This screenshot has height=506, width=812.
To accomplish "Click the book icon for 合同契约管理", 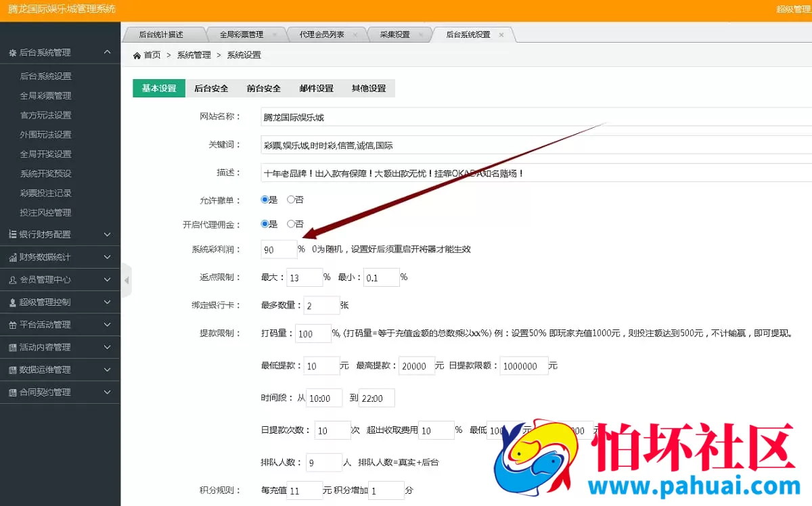I will pos(12,390).
